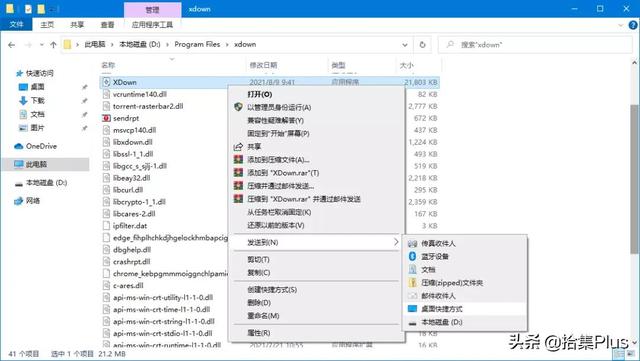
Task: Open 桌面 in quick access
Action: point(37,87)
